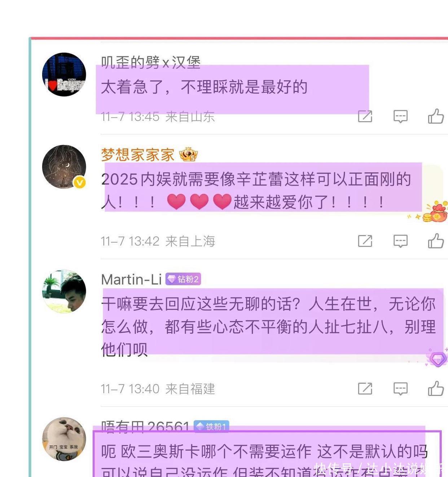Open the username Martin-Li

(131, 279)
